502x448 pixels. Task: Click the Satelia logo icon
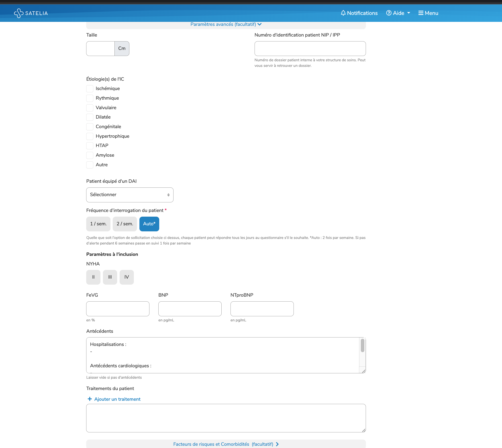pyautogui.click(x=19, y=13)
